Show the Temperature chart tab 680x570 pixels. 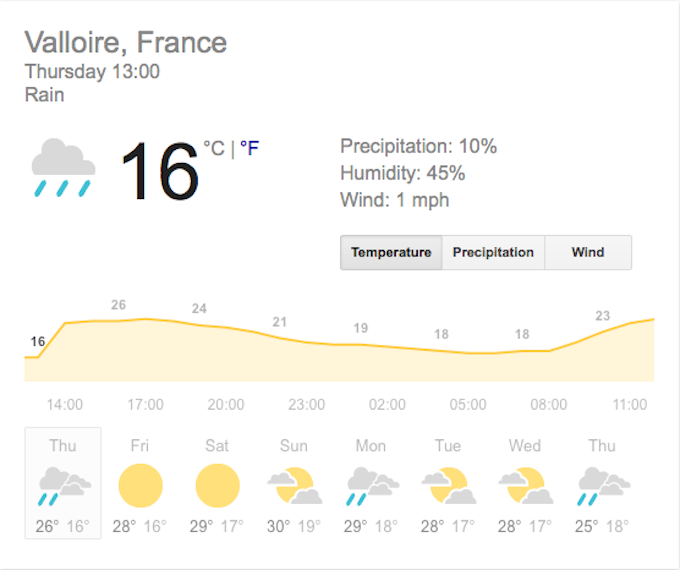(391, 252)
